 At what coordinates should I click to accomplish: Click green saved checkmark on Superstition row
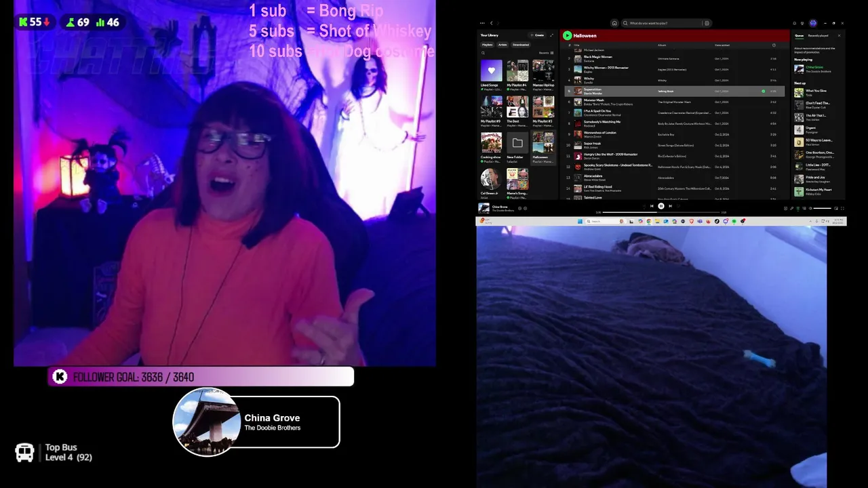(x=763, y=91)
